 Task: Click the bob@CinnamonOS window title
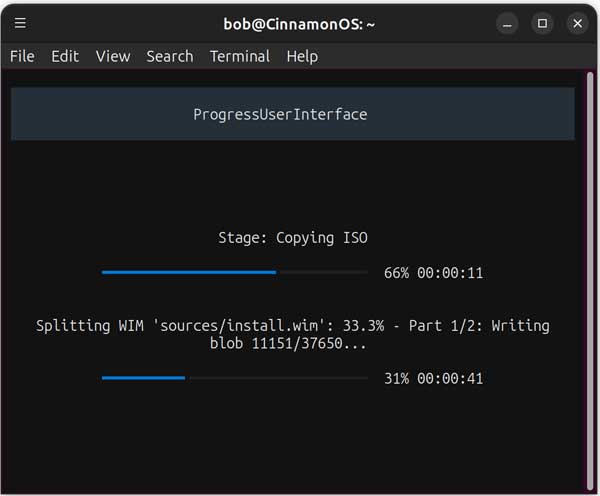pyautogui.click(x=299, y=23)
